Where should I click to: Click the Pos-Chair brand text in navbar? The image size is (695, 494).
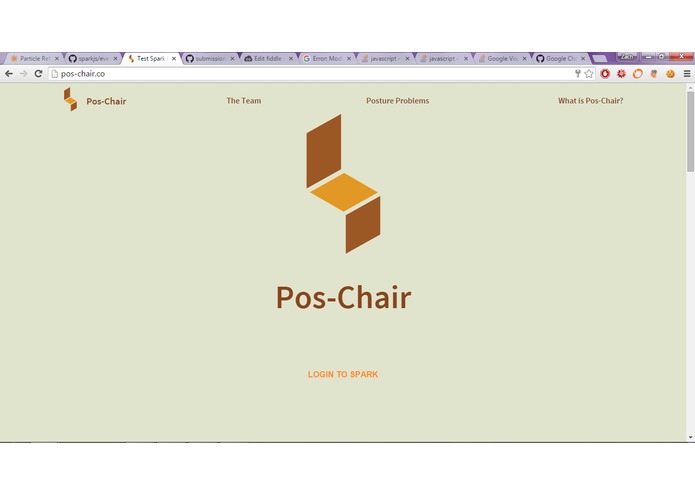tap(106, 101)
